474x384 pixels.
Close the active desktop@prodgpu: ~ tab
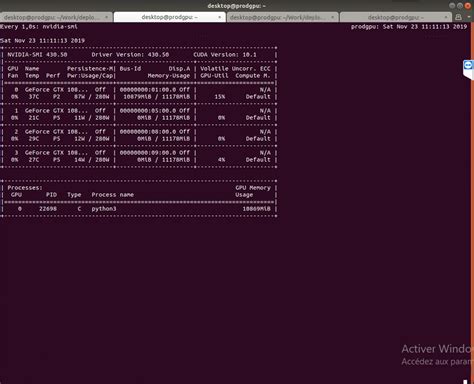tap(220, 17)
